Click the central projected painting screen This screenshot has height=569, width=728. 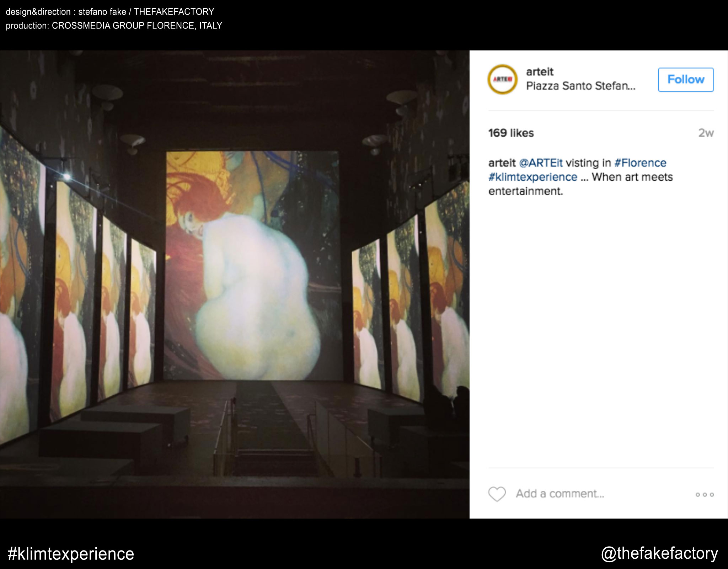[x=252, y=265]
